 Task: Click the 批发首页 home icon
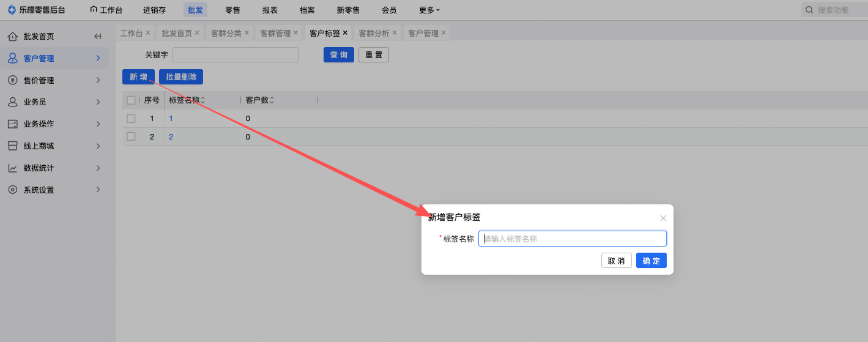[x=12, y=37]
